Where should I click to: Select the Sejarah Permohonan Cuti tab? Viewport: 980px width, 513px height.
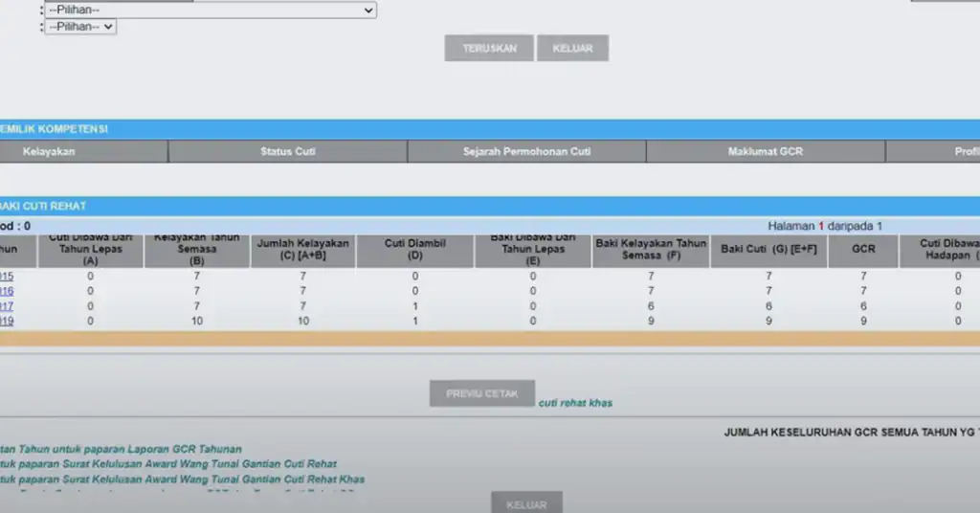coord(527,151)
